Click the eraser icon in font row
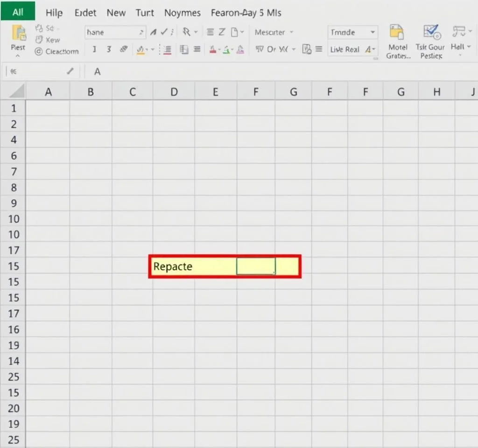The height and width of the screenshot is (448, 478). pos(124,49)
